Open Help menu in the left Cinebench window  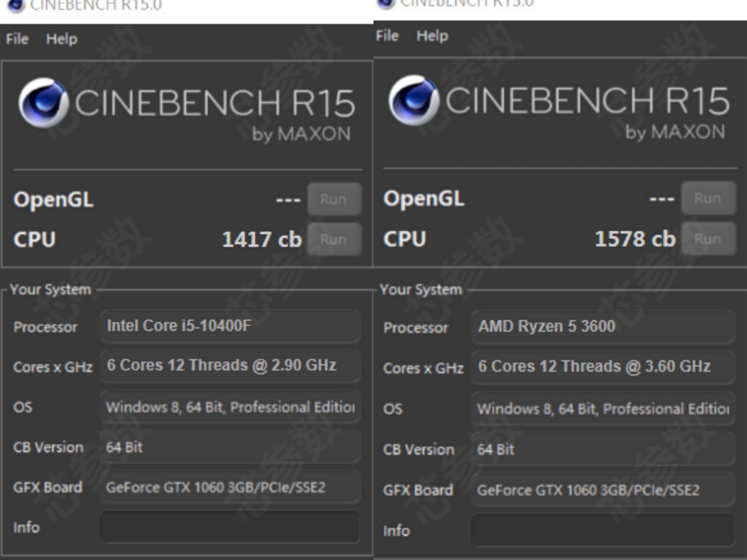click(62, 40)
